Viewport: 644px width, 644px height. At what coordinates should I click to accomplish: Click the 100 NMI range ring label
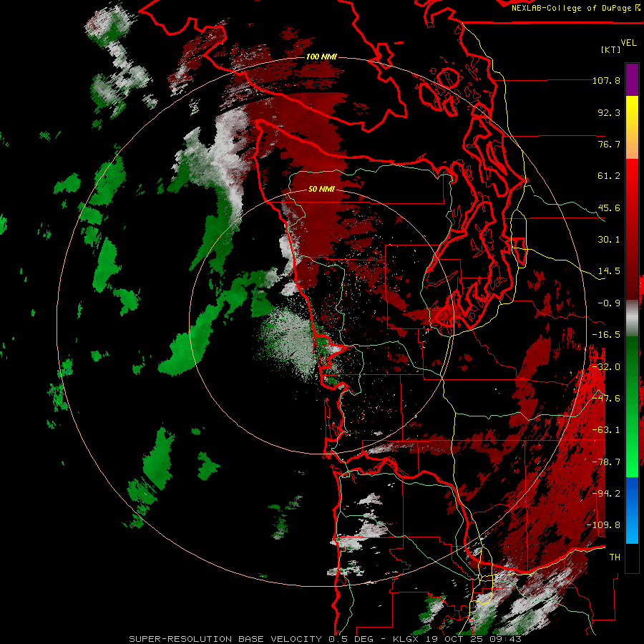click(x=321, y=57)
